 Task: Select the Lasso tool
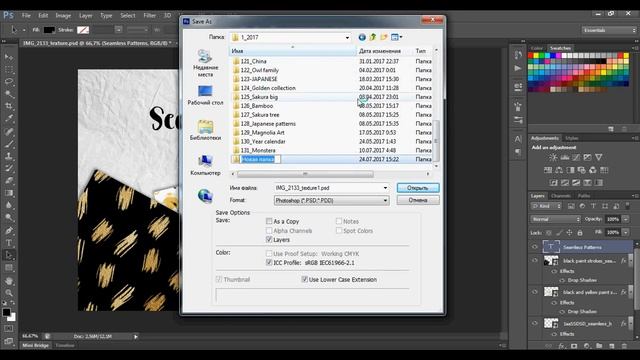click(9, 81)
